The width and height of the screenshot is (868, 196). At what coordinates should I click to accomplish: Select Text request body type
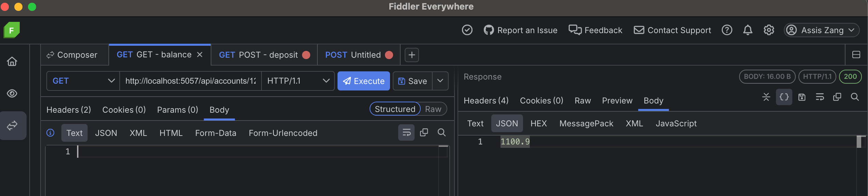pos(74,133)
